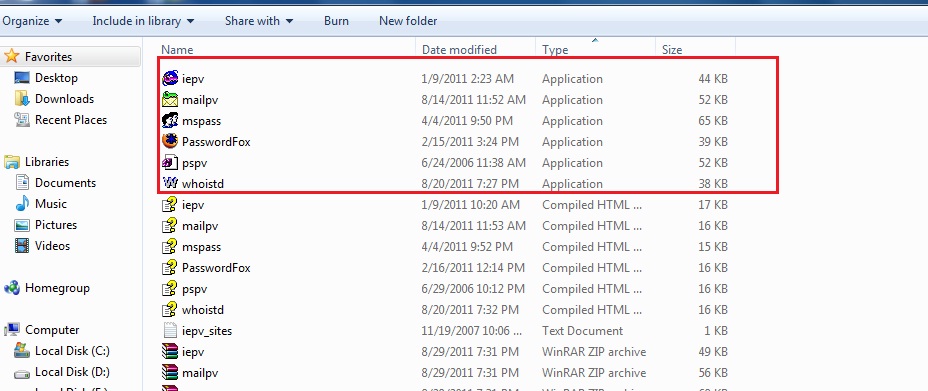928x391 pixels.
Task: Open the Organize dropdown menu
Action: (32, 21)
